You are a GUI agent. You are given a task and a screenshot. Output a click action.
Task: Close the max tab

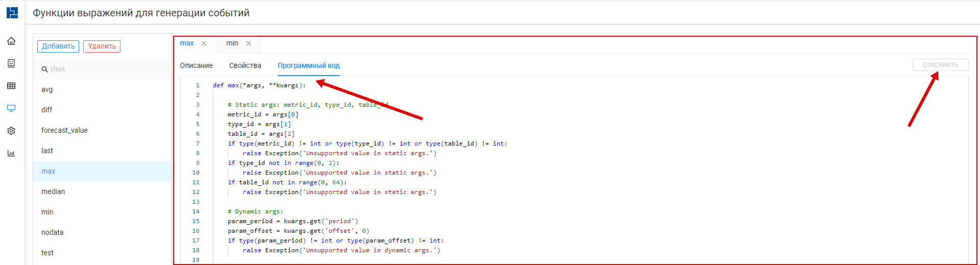pyautogui.click(x=204, y=43)
